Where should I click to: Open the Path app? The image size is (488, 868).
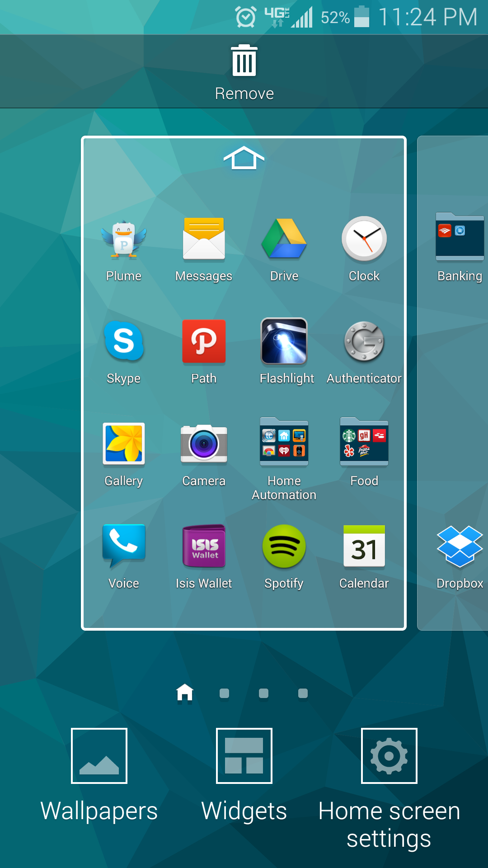click(x=204, y=341)
